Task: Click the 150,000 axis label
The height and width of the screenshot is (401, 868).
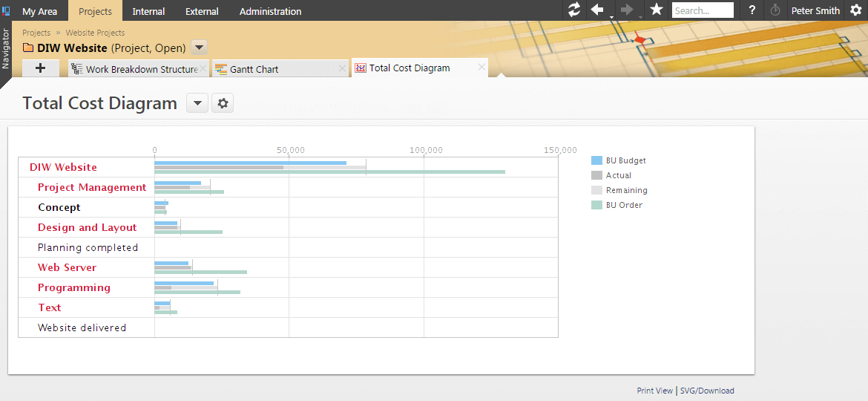Action: 560,150
